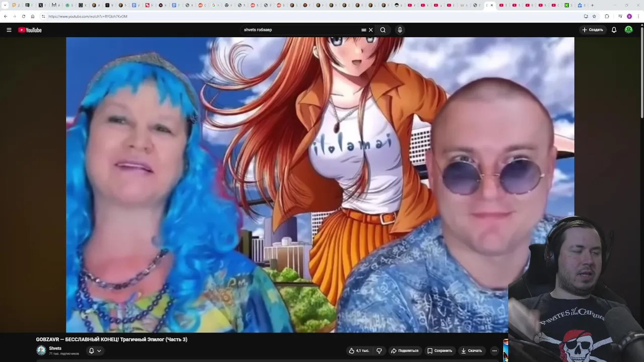Screen dimensions: 644x362
Task: Open the install-app icon in the address bar
Action: [x=586, y=16]
